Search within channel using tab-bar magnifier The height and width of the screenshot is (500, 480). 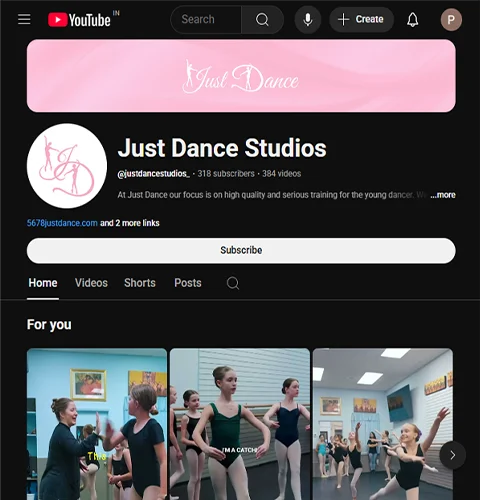[233, 283]
